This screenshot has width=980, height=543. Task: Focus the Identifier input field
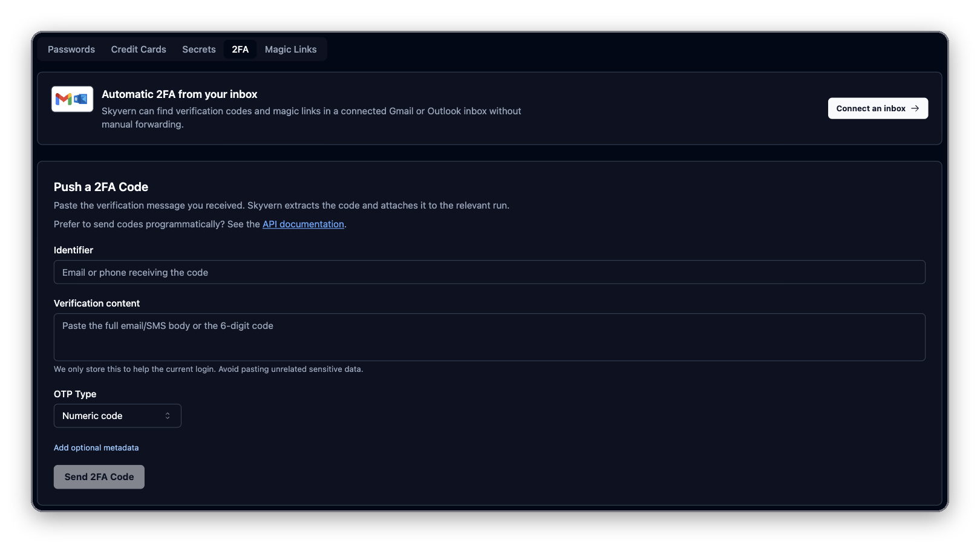[489, 272]
